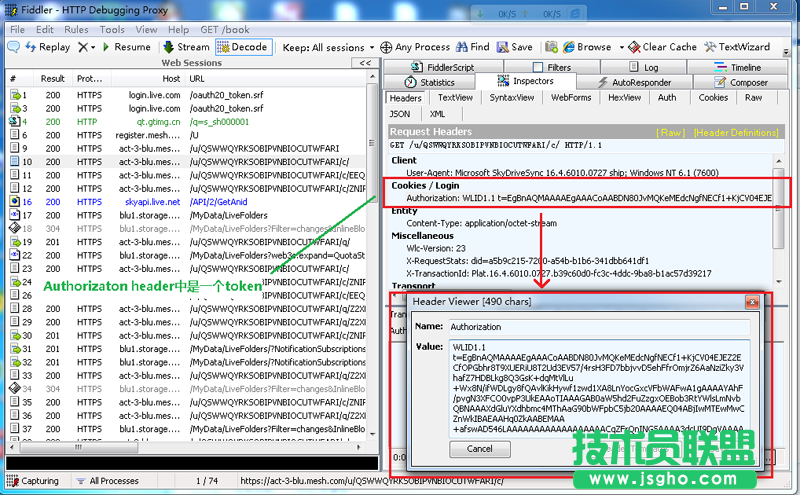
Task: Select the Auth request tab
Action: [x=667, y=98]
